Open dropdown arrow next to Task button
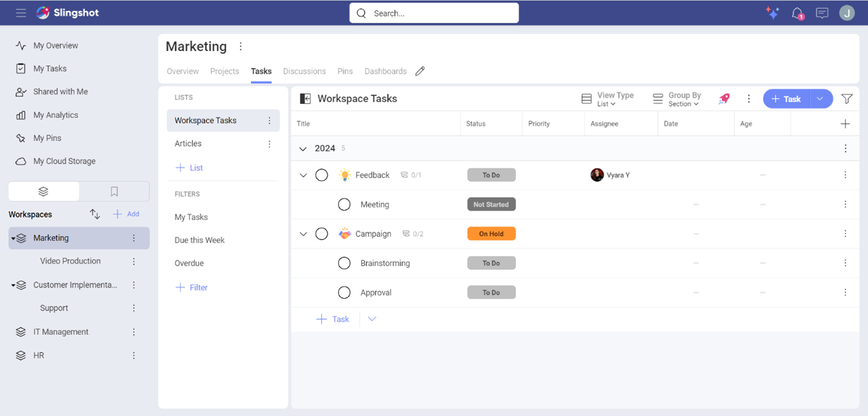Image resolution: width=868 pixels, height=416 pixels. point(820,99)
